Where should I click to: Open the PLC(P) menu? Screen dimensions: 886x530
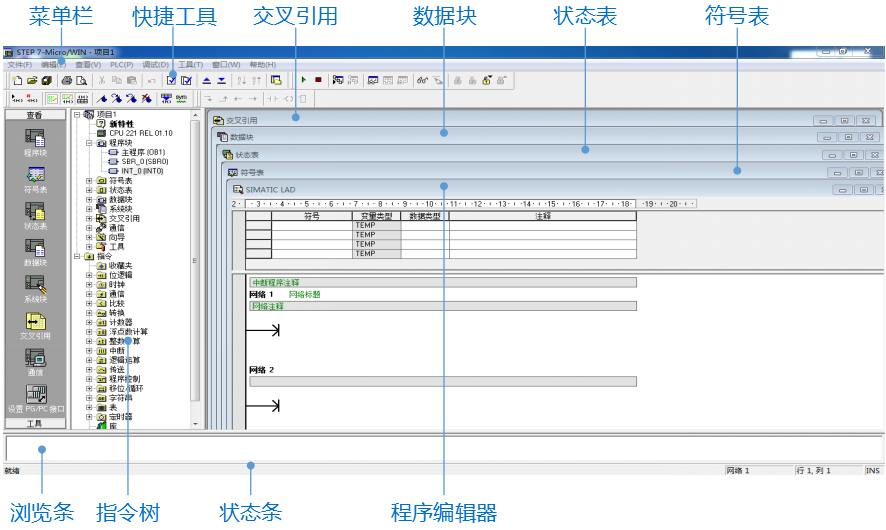121,65
